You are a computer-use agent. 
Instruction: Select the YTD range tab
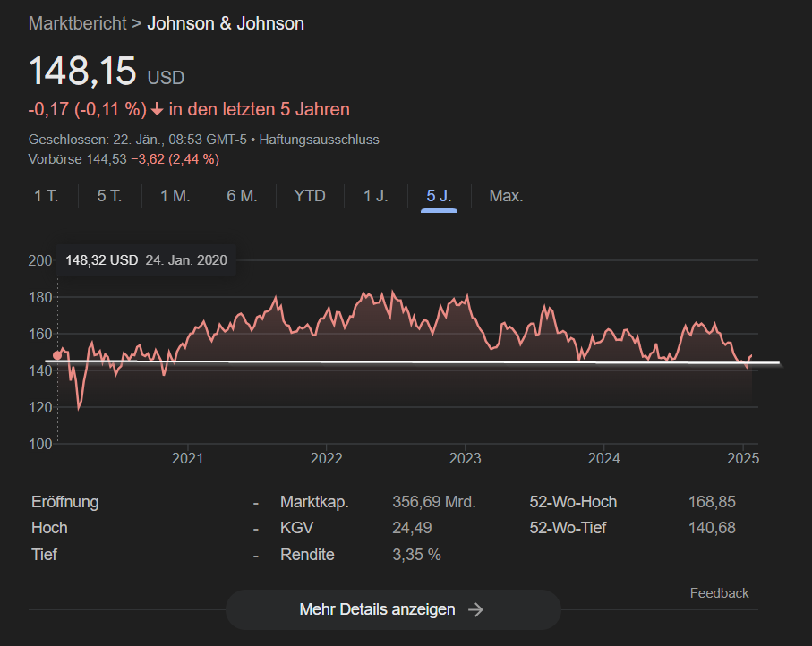point(310,196)
